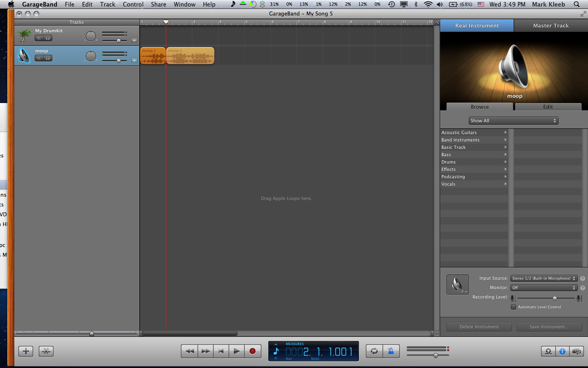The image size is (588, 368).
Task: Enable Automatic Level Control checkbox
Action: [x=513, y=307]
